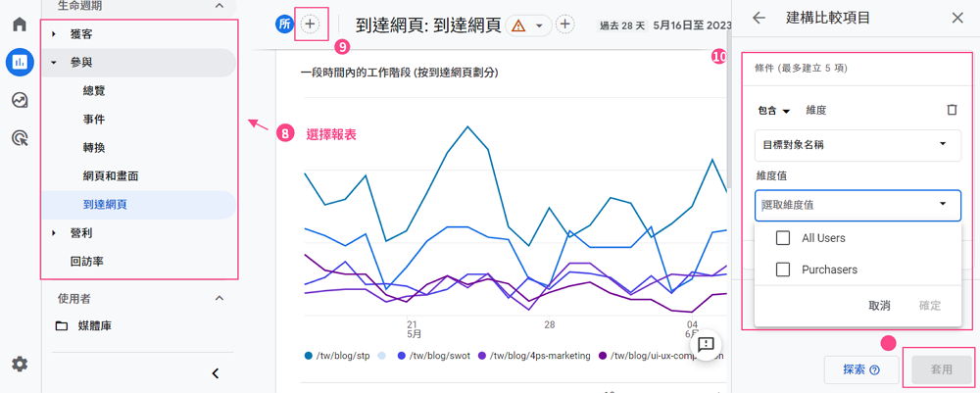The height and width of the screenshot is (393, 980).
Task: Click the 選取維度值 dropdown field
Action: (x=857, y=205)
